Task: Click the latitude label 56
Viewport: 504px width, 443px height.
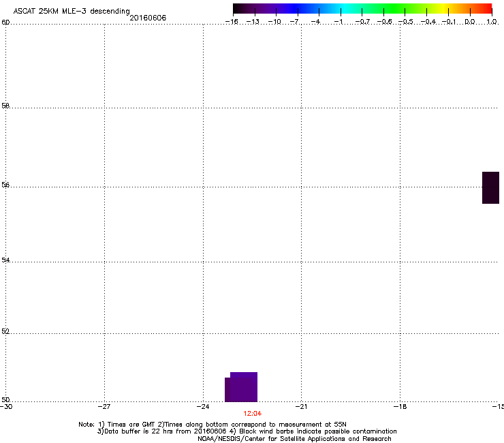Action: click(5, 185)
